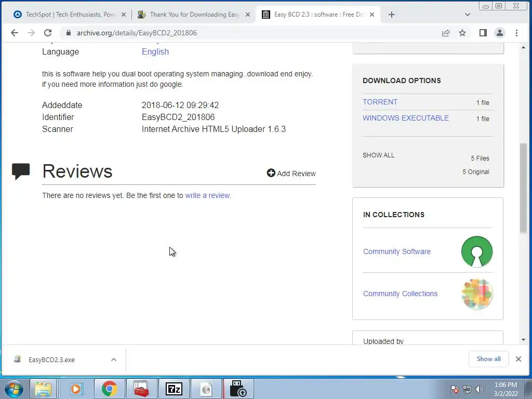Close the Thank You for Downloading tab

pyautogui.click(x=248, y=15)
